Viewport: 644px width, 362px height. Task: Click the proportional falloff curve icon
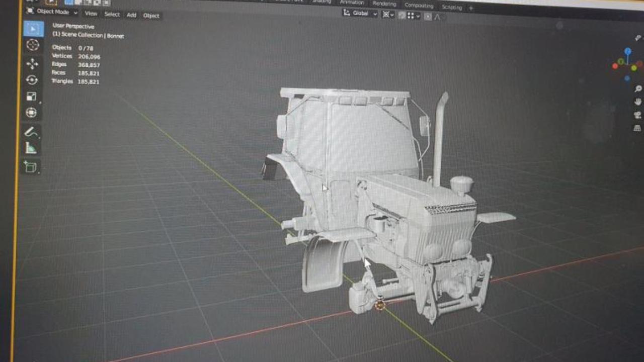[437, 17]
